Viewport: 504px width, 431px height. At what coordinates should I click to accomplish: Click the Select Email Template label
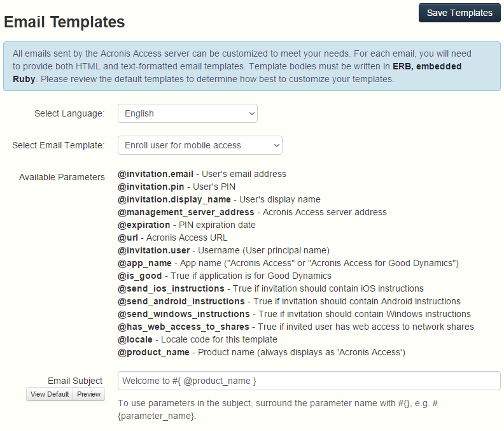coord(59,145)
